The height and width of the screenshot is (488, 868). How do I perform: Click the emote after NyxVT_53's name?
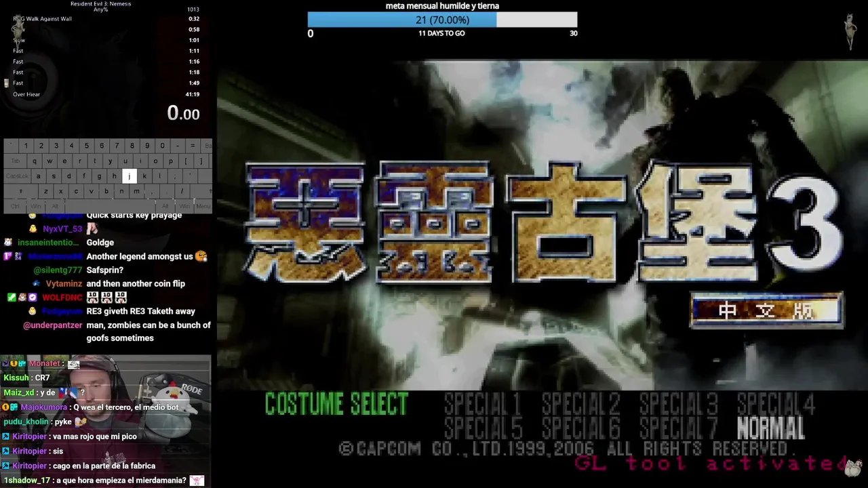tap(92, 229)
